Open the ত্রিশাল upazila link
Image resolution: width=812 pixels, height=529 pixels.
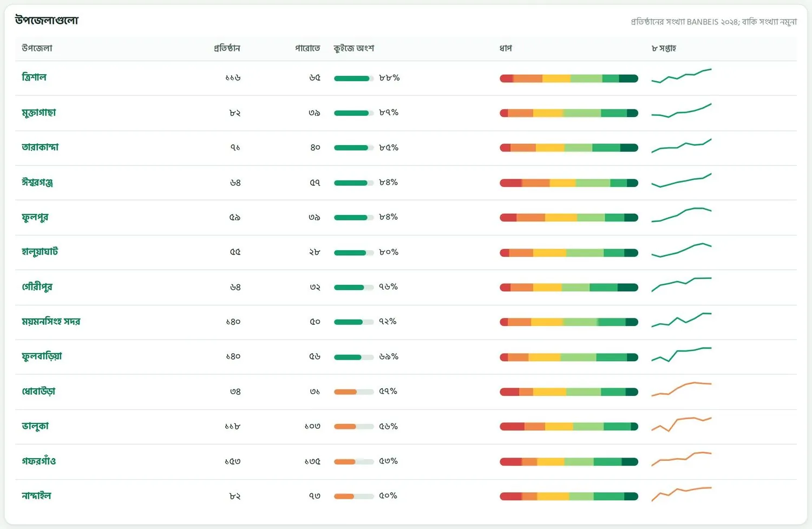[34, 77]
